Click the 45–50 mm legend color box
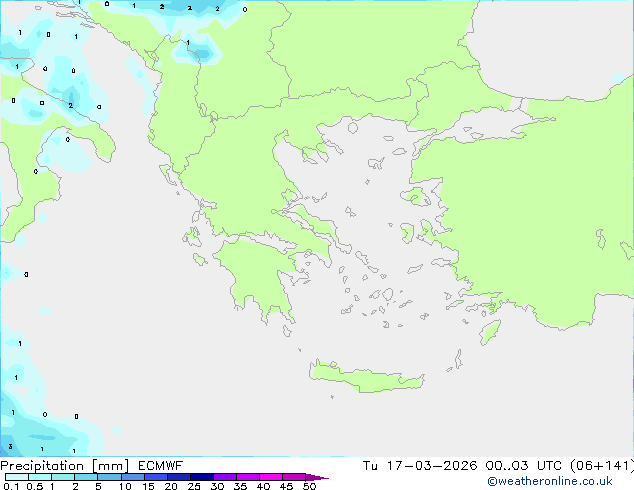The height and width of the screenshot is (490, 634). (x=294, y=477)
